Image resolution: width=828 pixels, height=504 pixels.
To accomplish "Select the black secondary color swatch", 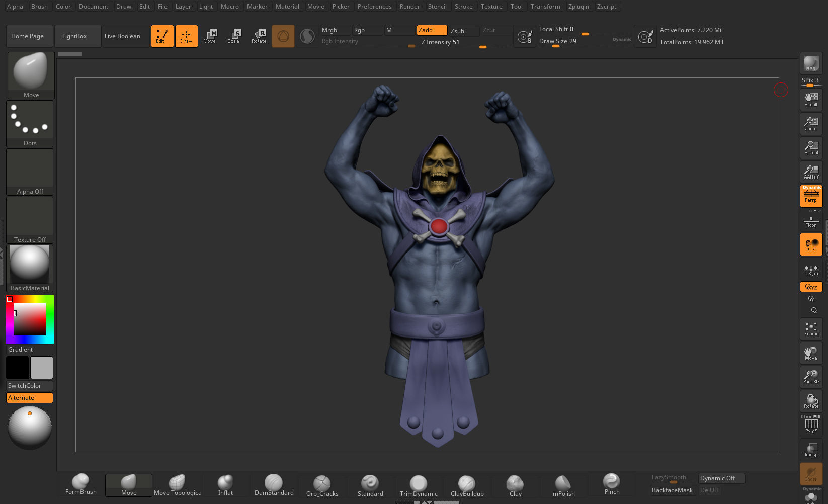I will [x=17, y=368].
